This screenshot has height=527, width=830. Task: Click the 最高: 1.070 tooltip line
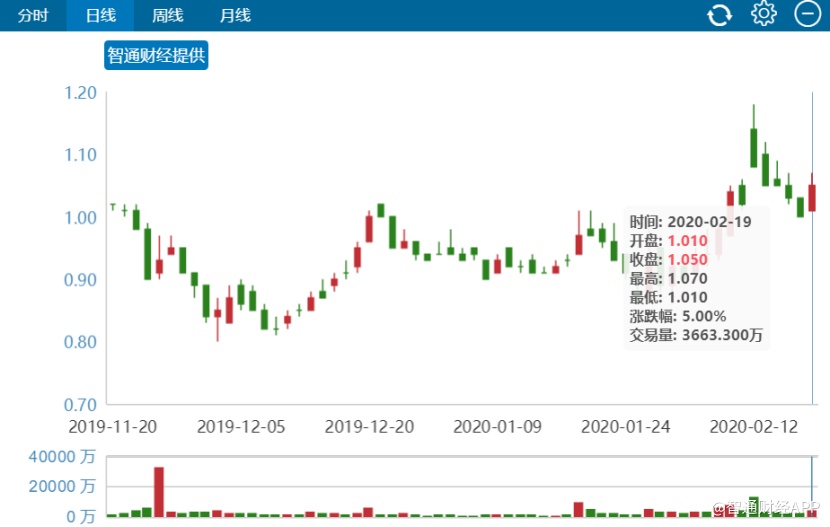669,278
